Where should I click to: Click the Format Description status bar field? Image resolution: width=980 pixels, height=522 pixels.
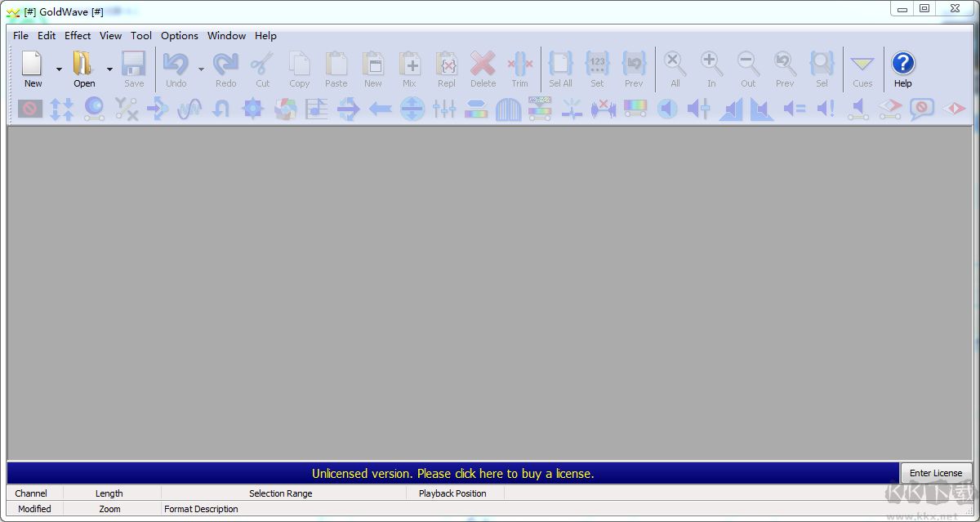point(201,509)
